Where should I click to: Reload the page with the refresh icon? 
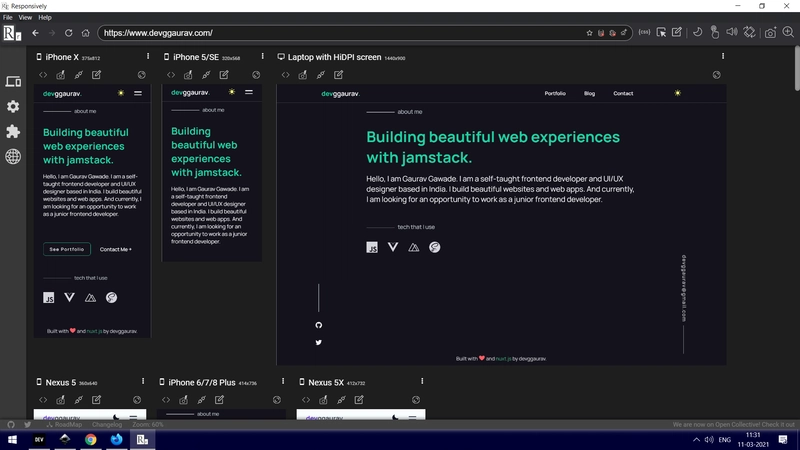(x=68, y=33)
